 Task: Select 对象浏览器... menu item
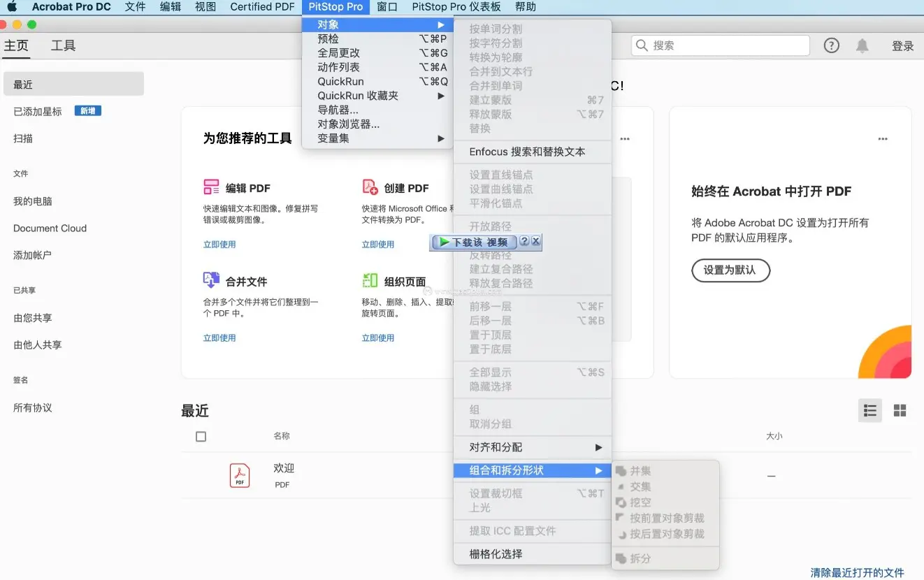click(378, 124)
